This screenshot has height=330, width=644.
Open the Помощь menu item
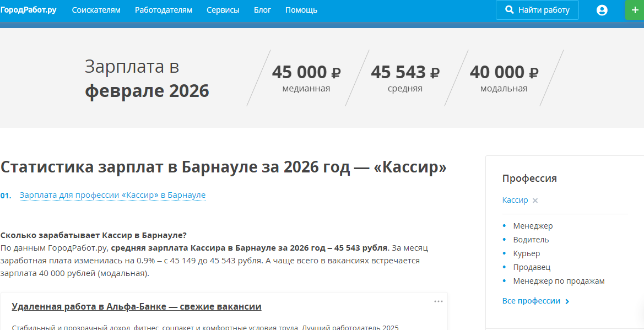click(301, 10)
